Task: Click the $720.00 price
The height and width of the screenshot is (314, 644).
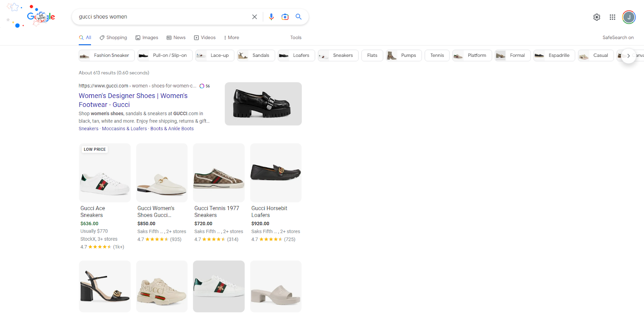Action: click(x=203, y=224)
